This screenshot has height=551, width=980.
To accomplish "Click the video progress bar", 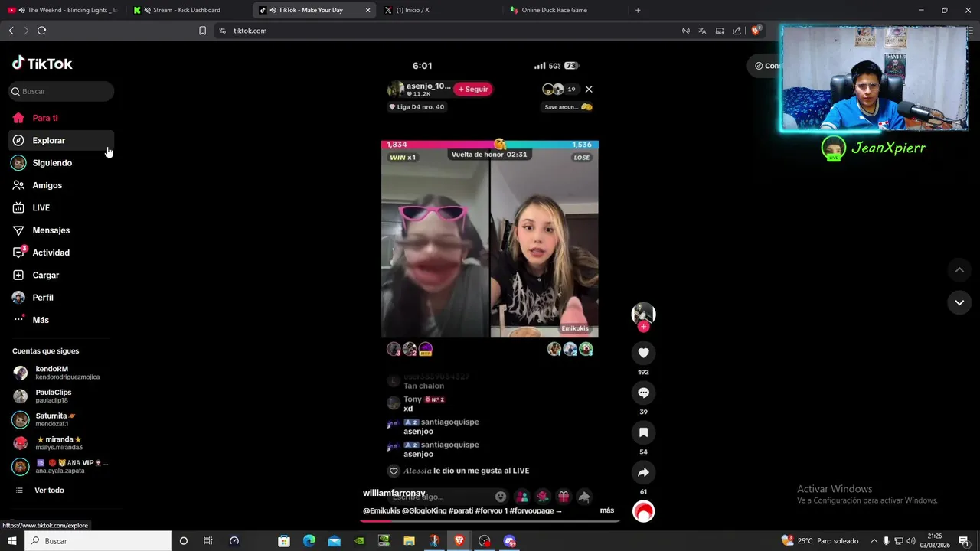I will click(490, 521).
